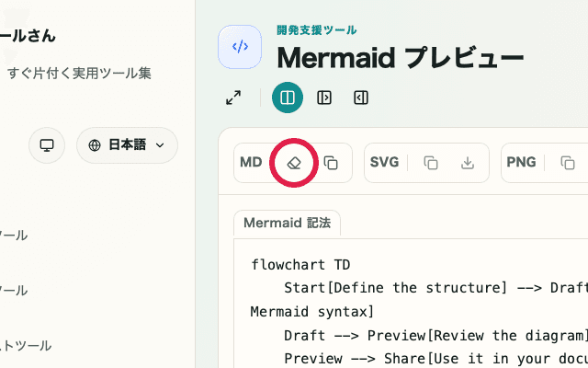Click the MD label in the toolbar
This screenshot has height=368, width=588.
[251, 162]
